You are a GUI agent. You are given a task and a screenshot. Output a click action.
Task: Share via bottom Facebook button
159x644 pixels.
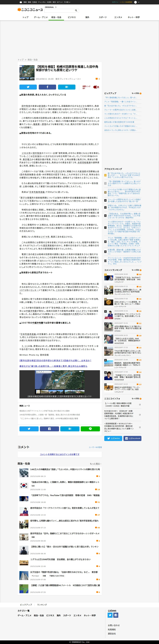pos(49,429)
